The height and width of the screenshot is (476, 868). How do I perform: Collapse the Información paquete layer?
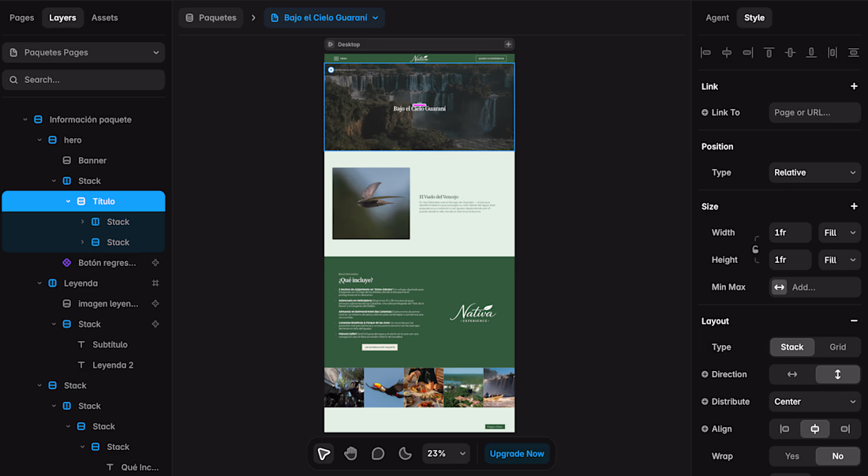[x=25, y=119]
